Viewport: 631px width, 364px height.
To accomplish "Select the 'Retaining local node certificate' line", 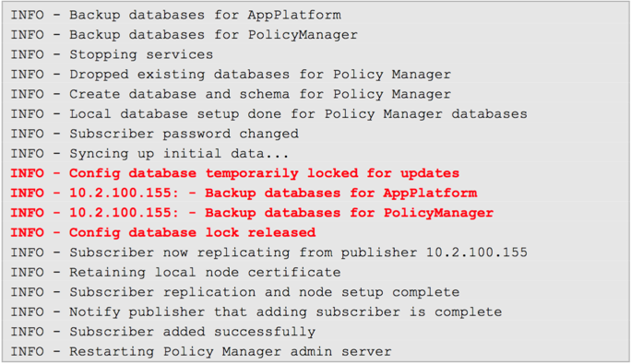I will click(175, 272).
